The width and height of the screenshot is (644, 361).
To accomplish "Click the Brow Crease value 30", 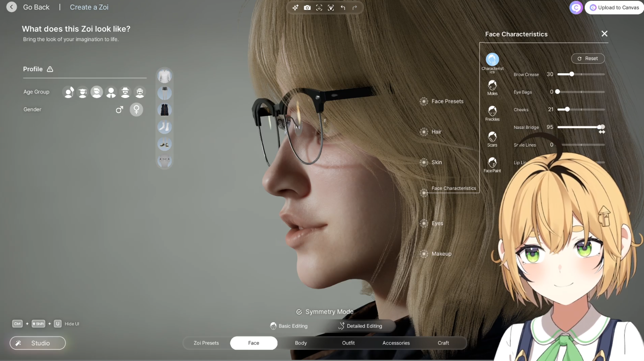I will (x=550, y=75).
